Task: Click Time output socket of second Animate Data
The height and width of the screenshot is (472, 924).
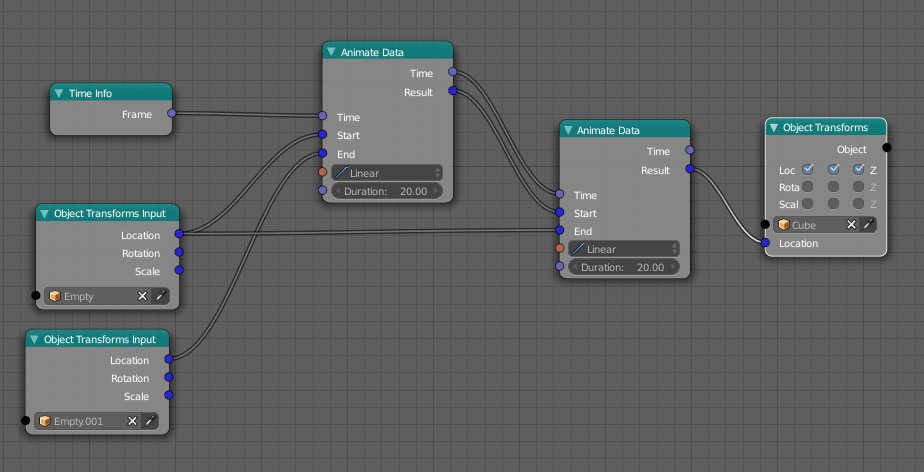Action: coord(690,150)
